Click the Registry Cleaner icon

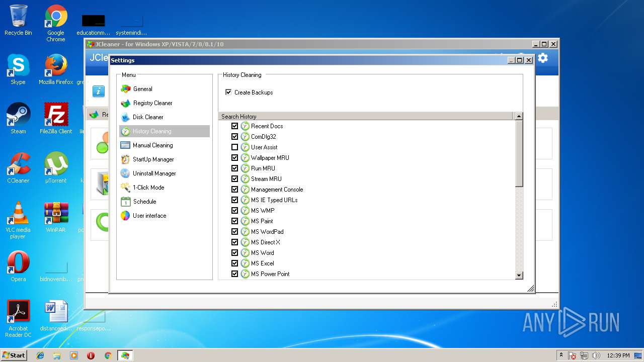(125, 103)
